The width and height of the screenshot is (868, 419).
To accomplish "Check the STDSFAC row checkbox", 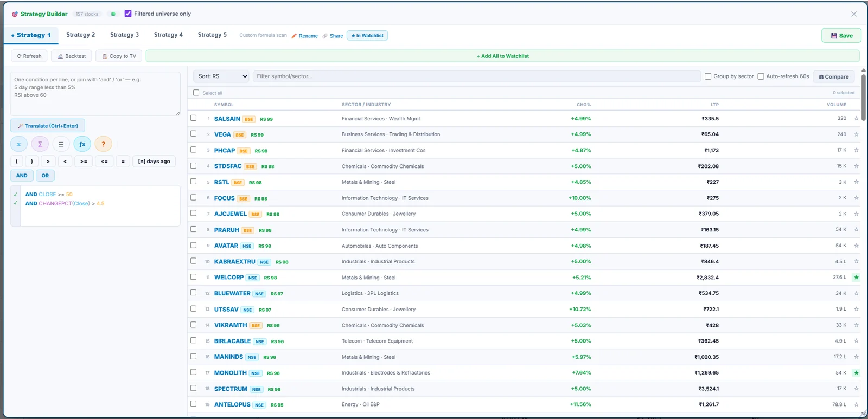I will tap(193, 166).
